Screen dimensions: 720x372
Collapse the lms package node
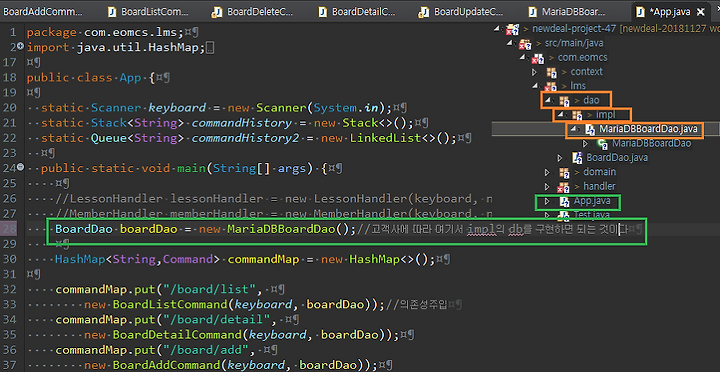coord(535,86)
